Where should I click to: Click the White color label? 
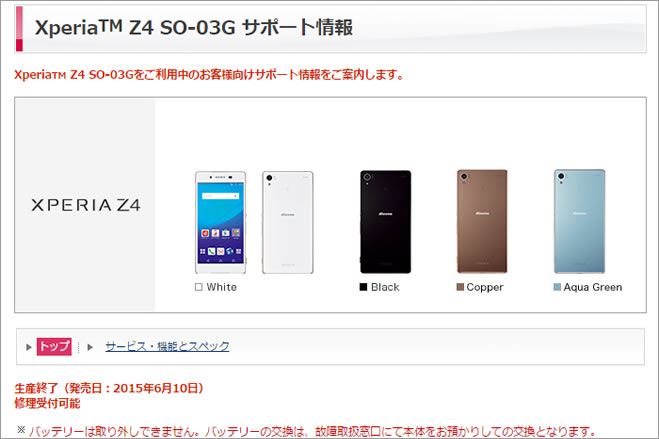point(221,287)
